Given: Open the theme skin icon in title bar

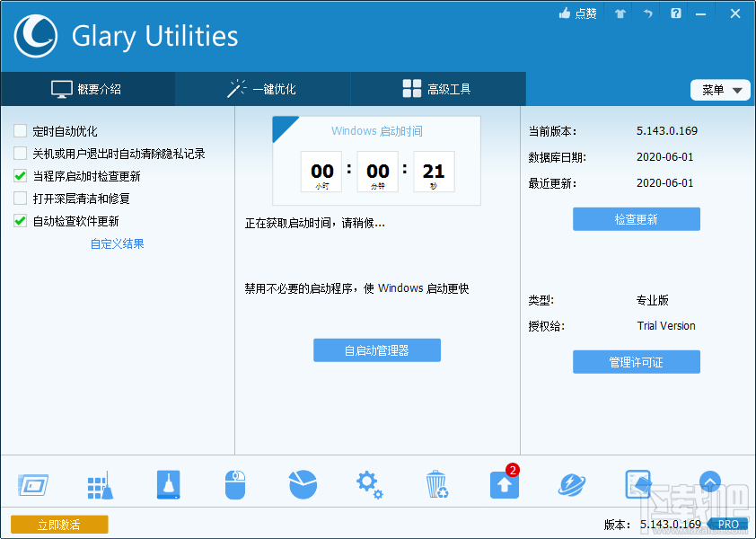Looking at the screenshot, I should [620, 13].
